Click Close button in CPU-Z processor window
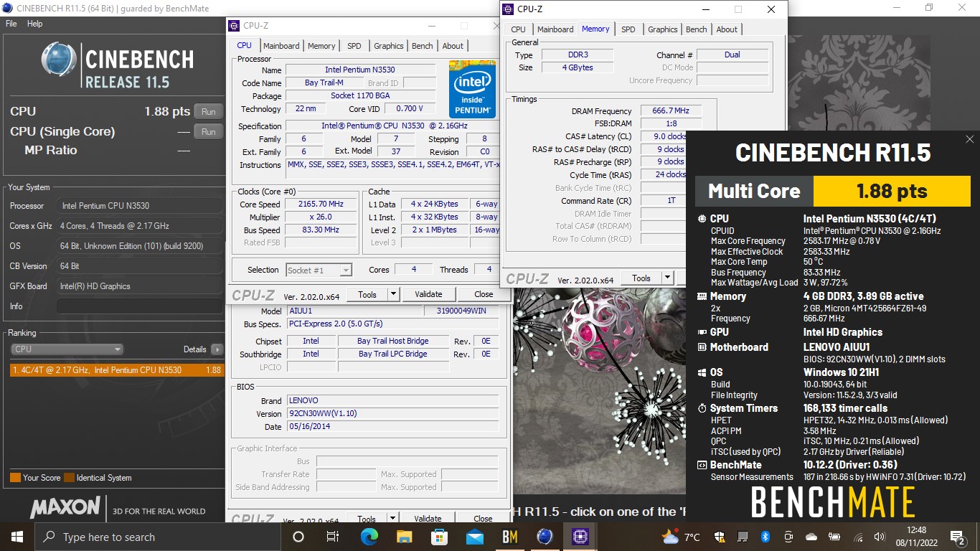The width and height of the screenshot is (980, 551). tap(484, 294)
